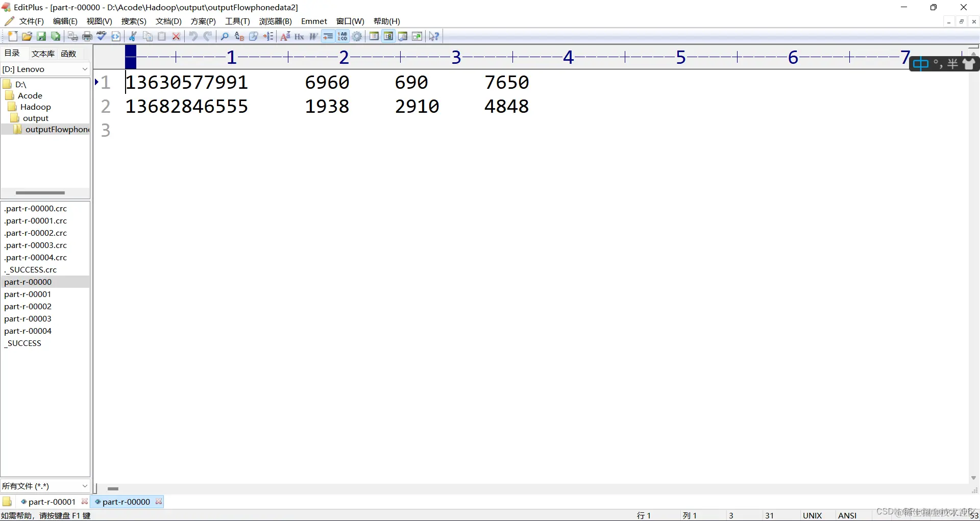Click the Save All icon in the toolbar
This screenshot has width=980, height=521.
[56, 36]
